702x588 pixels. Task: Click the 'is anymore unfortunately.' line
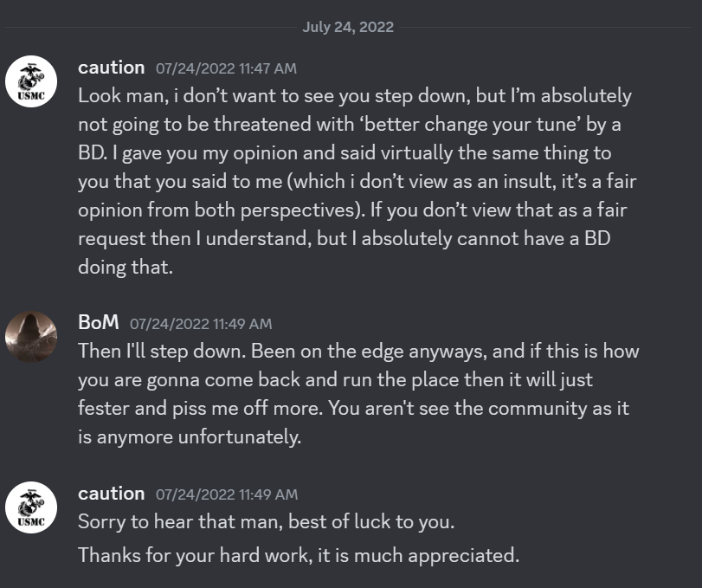click(190, 436)
